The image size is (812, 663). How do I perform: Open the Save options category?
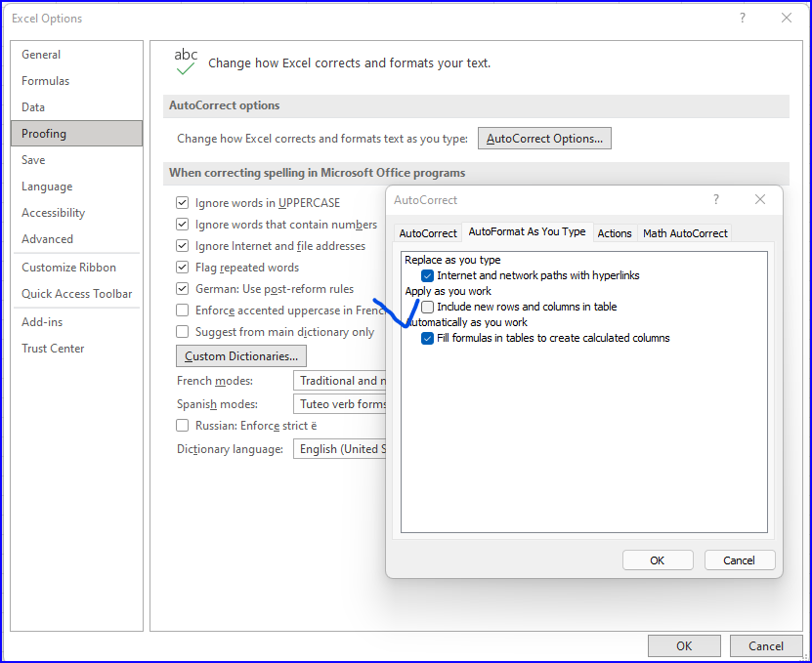[76, 160]
